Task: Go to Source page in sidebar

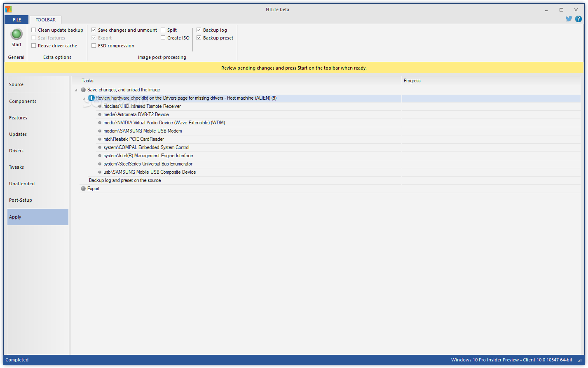Action: point(38,84)
